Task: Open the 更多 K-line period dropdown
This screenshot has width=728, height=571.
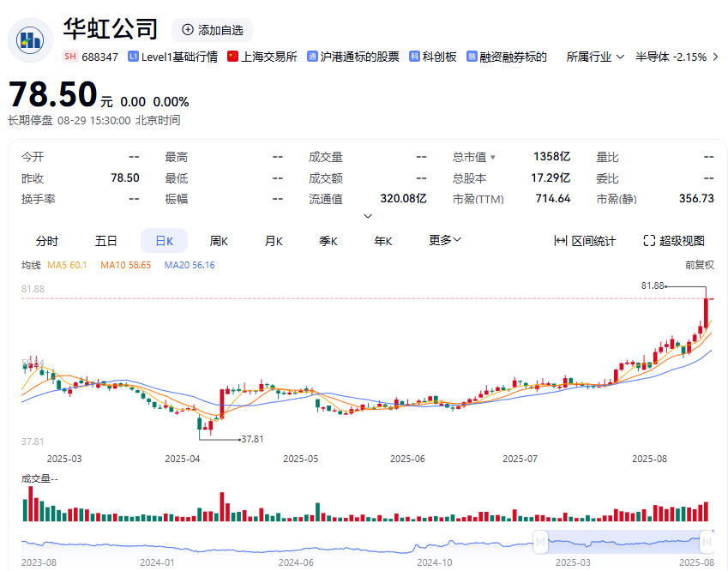Action: (444, 240)
